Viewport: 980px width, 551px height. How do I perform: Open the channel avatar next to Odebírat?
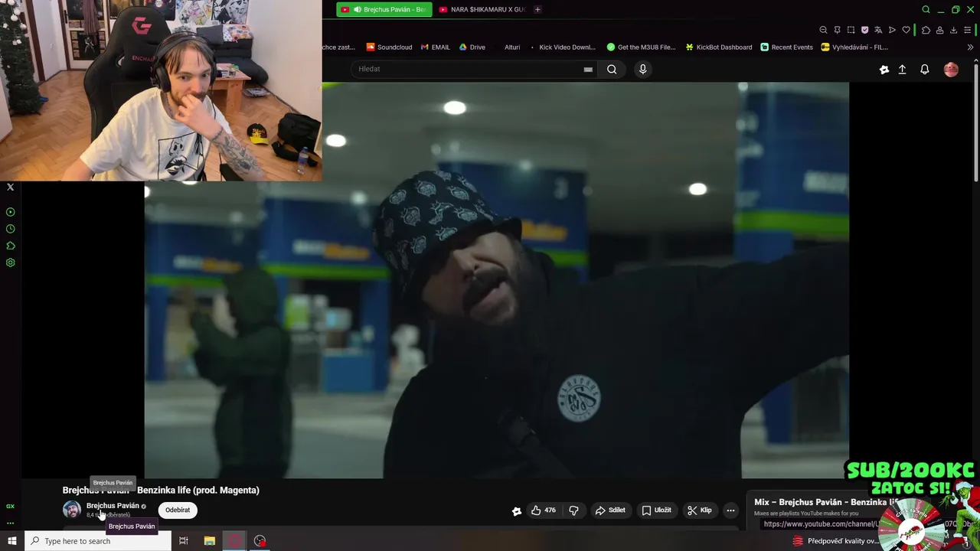tap(72, 510)
